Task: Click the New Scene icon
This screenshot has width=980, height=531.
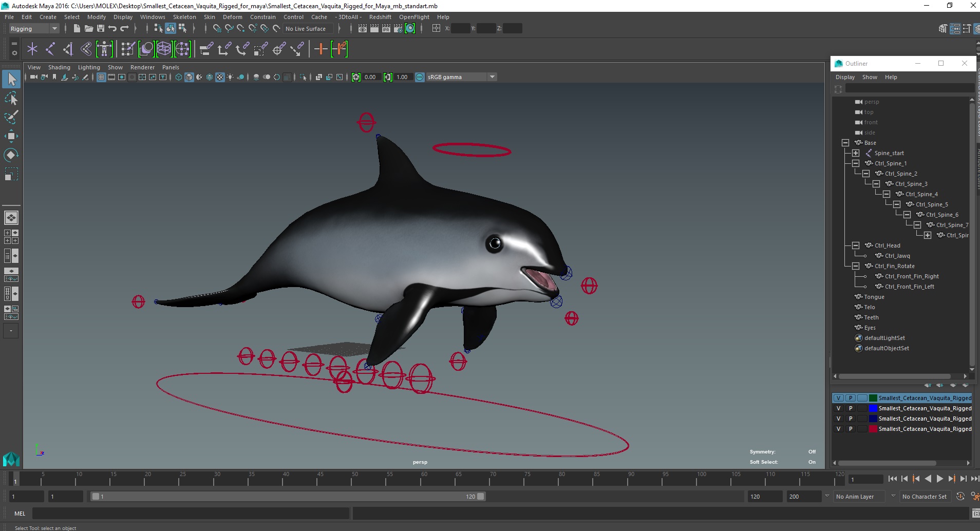Action: 77,29
